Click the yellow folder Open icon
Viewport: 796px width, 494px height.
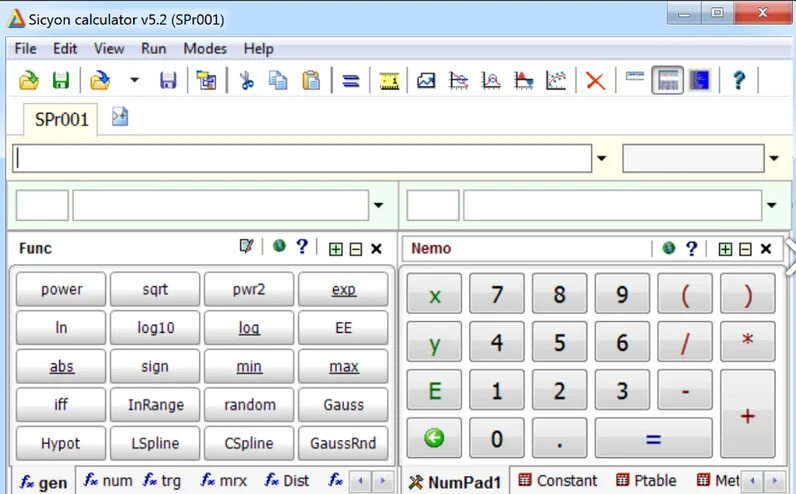[29, 80]
